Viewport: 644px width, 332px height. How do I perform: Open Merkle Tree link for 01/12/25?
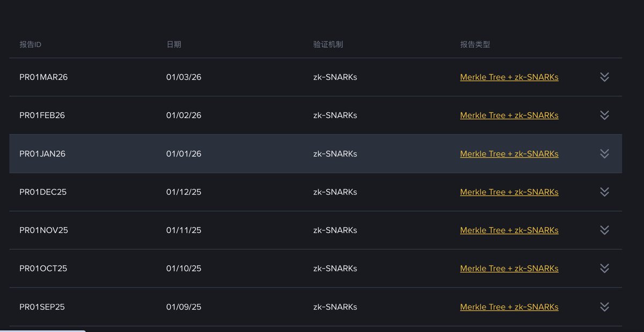pos(509,192)
